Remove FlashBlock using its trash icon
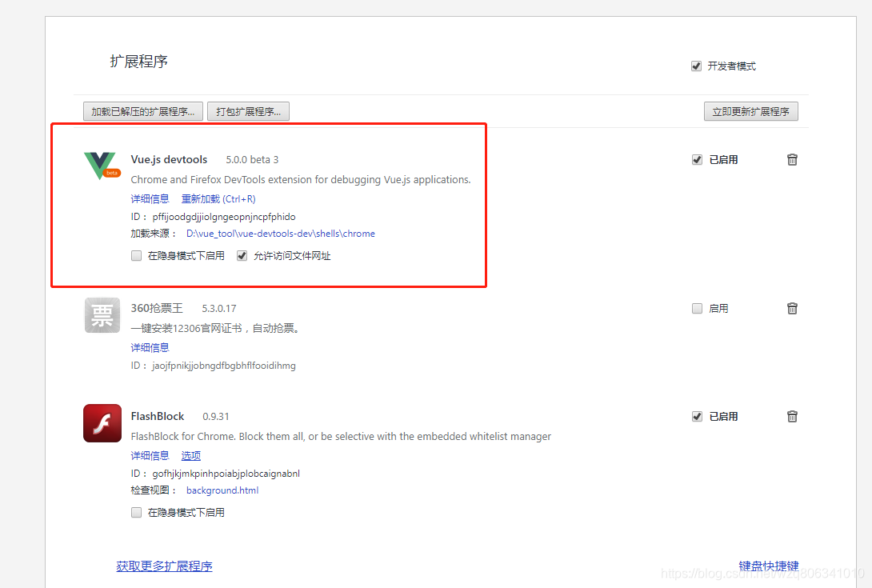 [792, 416]
